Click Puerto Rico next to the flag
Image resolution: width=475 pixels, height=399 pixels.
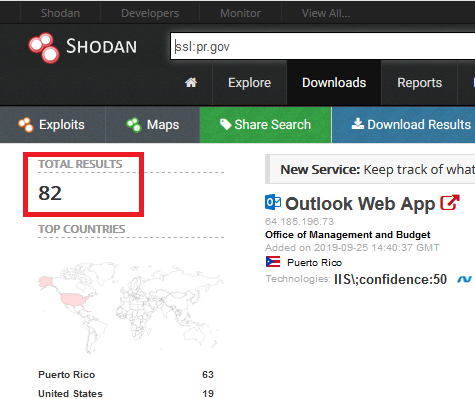(x=314, y=263)
